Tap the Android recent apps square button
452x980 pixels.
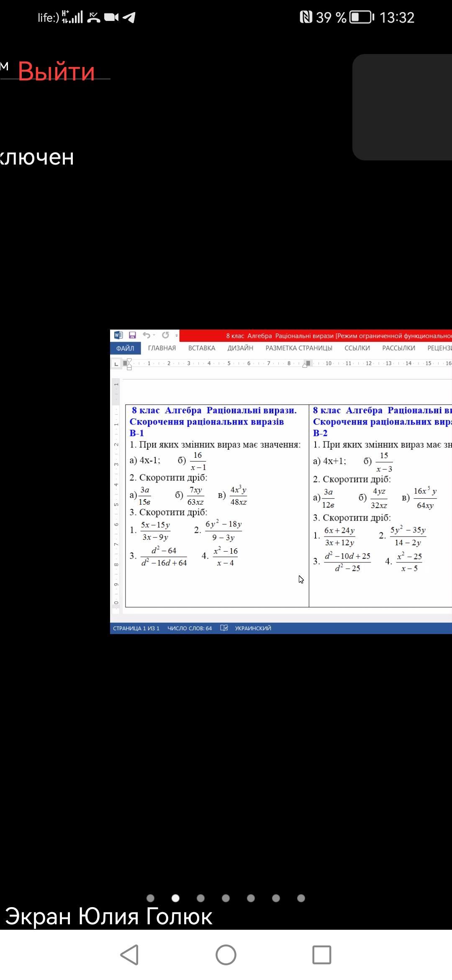322,955
